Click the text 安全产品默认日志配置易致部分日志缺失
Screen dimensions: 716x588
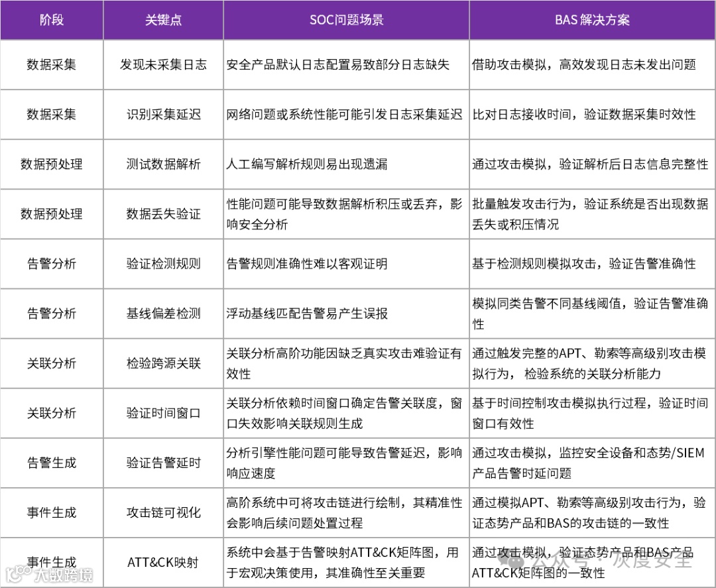[338, 65]
